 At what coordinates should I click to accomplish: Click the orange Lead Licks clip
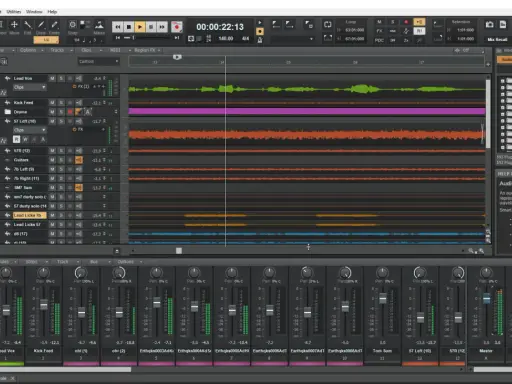(x=215, y=216)
